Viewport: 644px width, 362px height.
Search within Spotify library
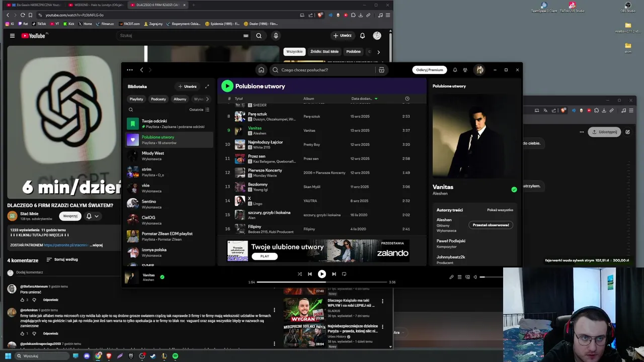[x=131, y=110]
